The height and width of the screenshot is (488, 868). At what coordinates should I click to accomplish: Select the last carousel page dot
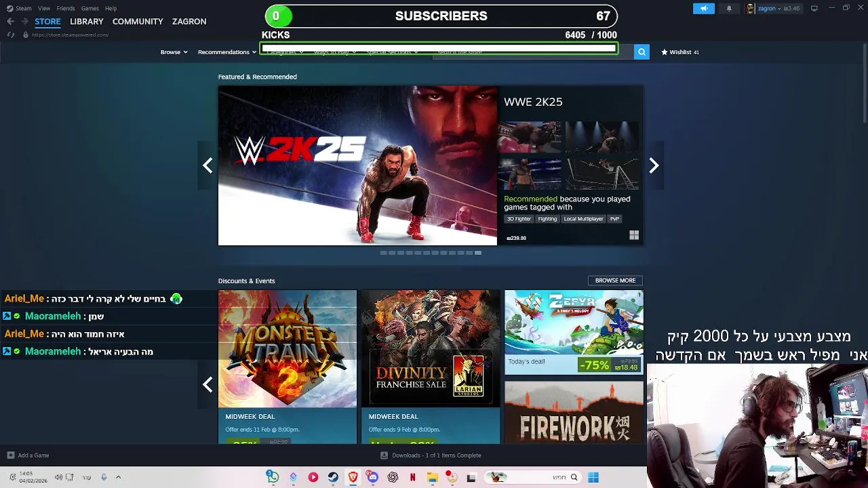[477, 253]
